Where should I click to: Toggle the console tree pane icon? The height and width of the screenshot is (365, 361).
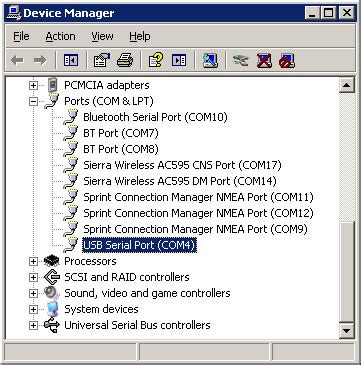coord(71,61)
